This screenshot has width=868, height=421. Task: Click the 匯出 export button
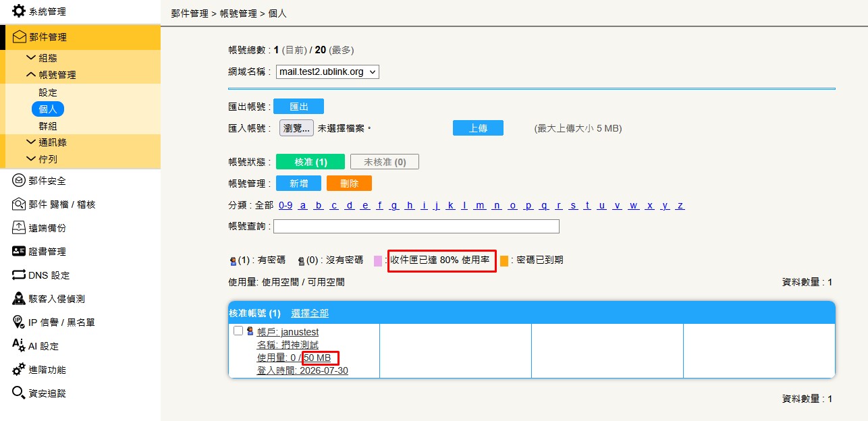click(x=298, y=107)
